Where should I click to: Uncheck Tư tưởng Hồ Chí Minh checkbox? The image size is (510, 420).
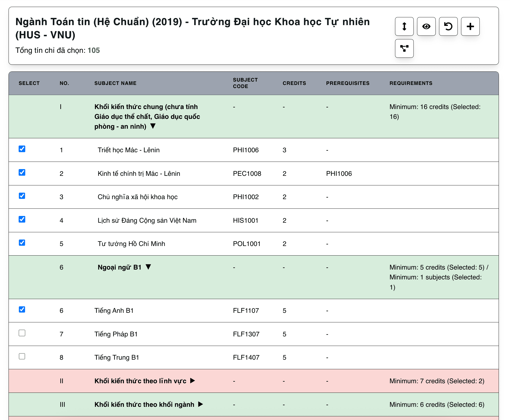click(x=22, y=243)
